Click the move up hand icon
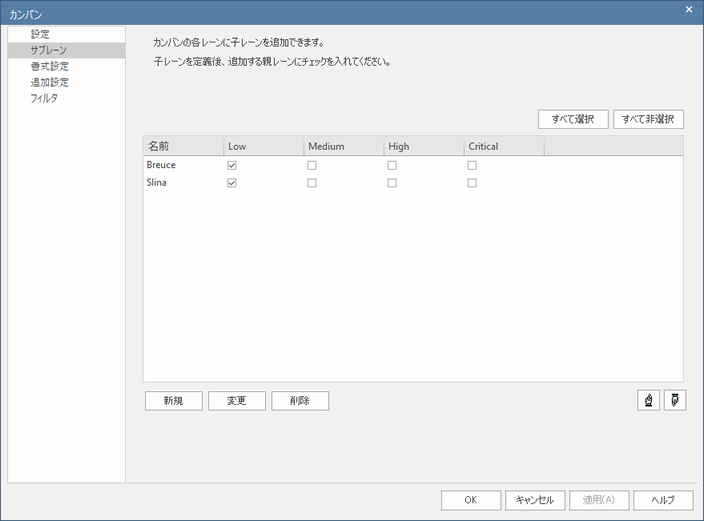This screenshot has height=521, width=704. (648, 400)
